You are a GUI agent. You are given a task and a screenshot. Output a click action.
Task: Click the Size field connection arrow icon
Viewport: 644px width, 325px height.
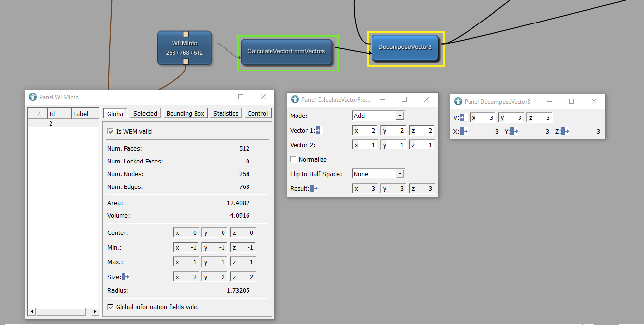tap(125, 277)
